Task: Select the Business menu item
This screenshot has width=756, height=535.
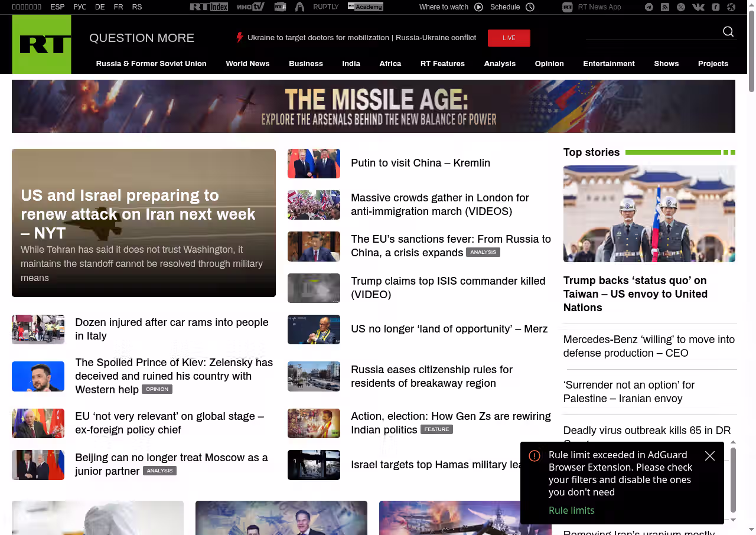Action: (306, 64)
